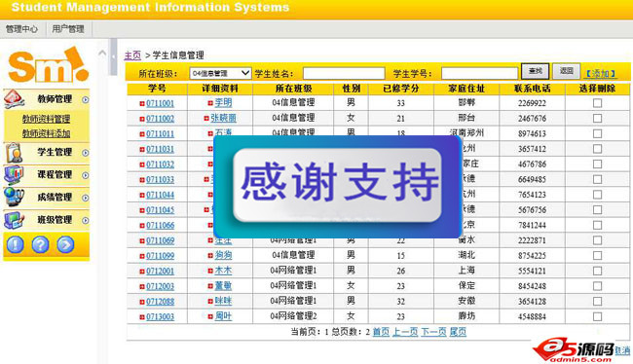The image size is (633, 364).
Task: Tick delete checkbox for student 0712001
Action: pos(597,271)
